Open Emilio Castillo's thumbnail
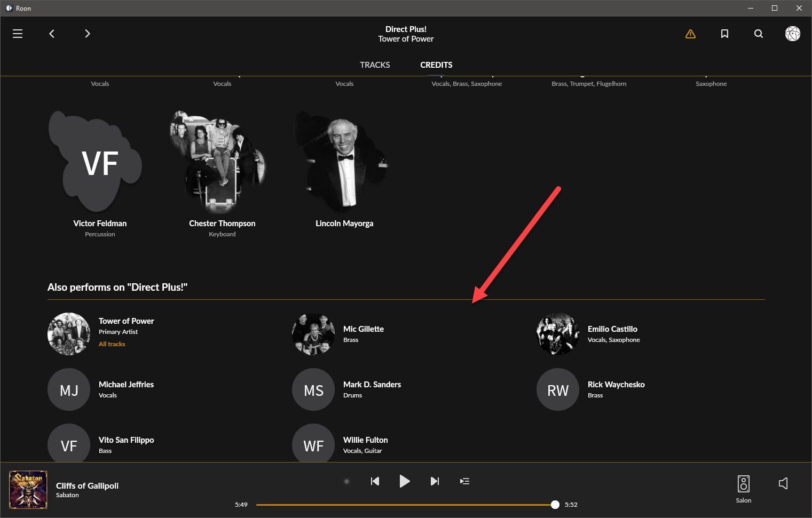The width and height of the screenshot is (812, 518). click(x=558, y=334)
